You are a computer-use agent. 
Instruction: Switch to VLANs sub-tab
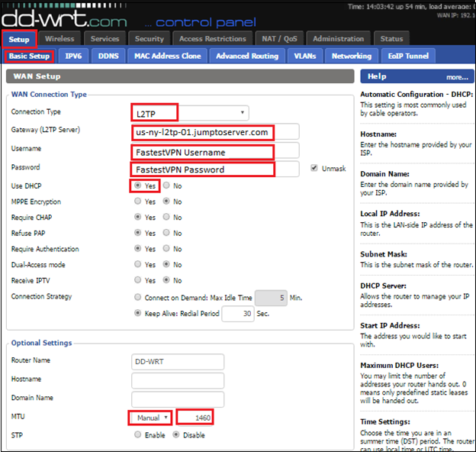click(305, 56)
